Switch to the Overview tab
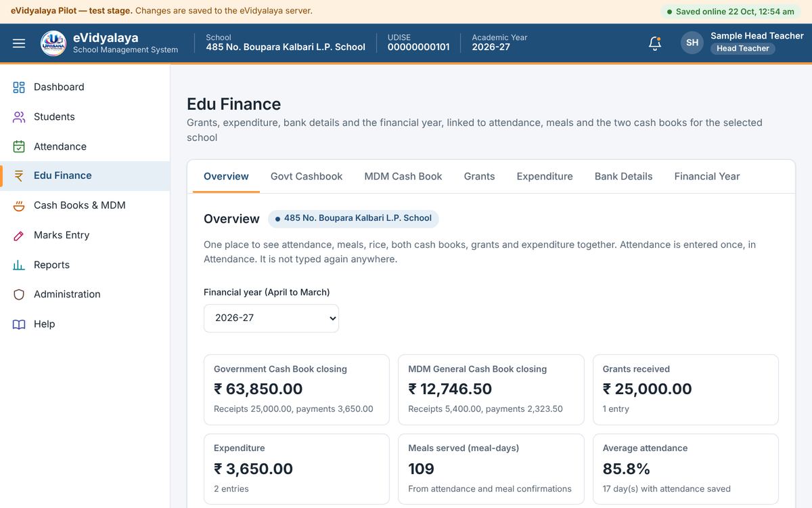This screenshot has width=812, height=508. [226, 176]
